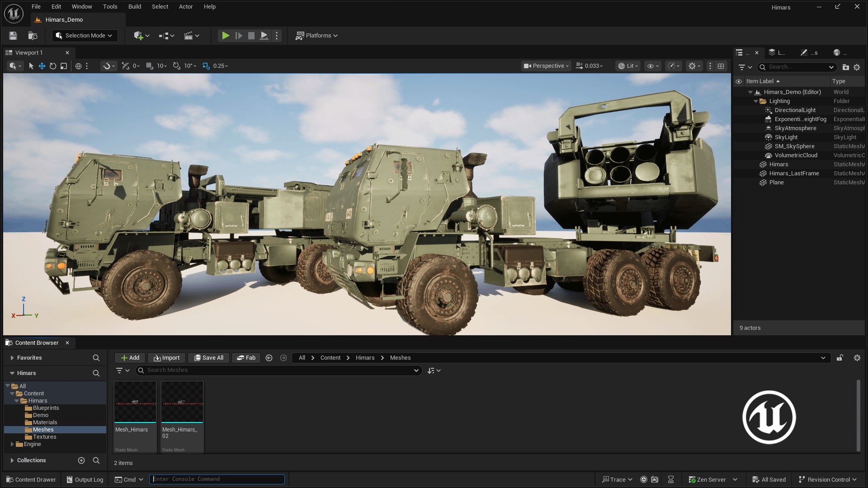Image resolution: width=868 pixels, height=488 pixels.
Task: Start Play in Editor with the green button
Action: (x=226, y=36)
